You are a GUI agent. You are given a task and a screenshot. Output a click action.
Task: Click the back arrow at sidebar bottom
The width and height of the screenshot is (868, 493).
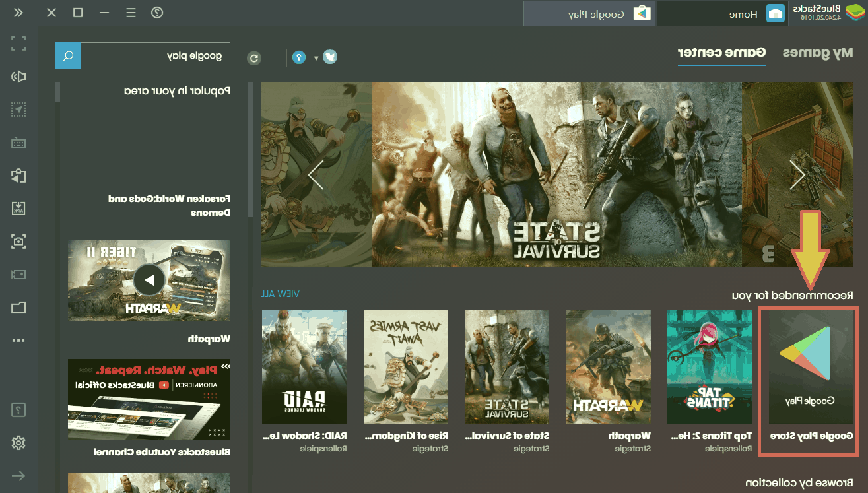pyautogui.click(x=18, y=476)
